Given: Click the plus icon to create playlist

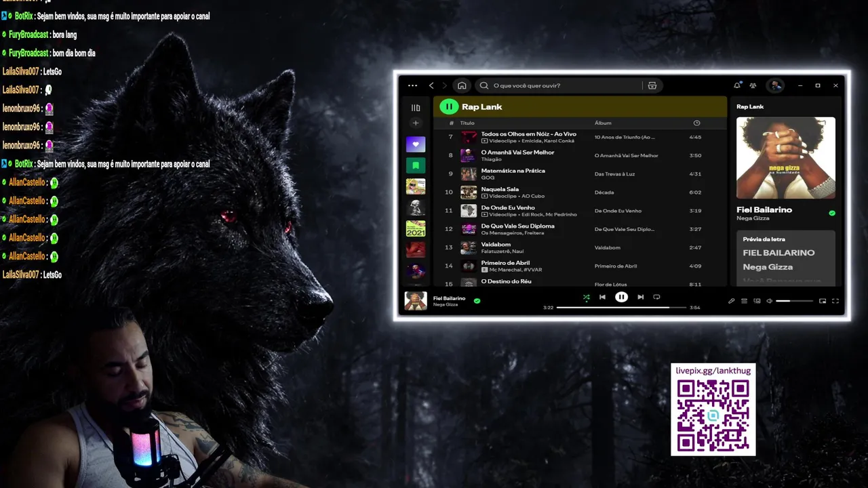Looking at the screenshot, I should tap(416, 123).
